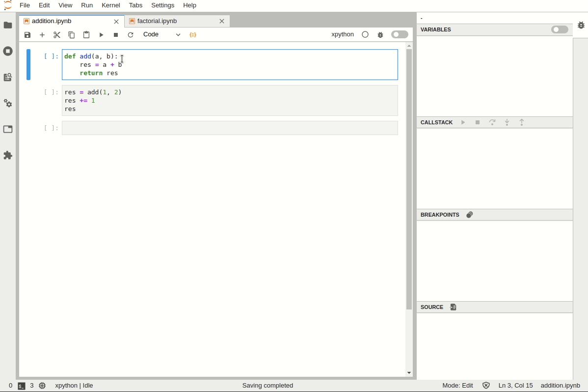Enable the debugger switch in notebook toolbar
Viewport: 588px width, 392px height.
[x=400, y=34]
